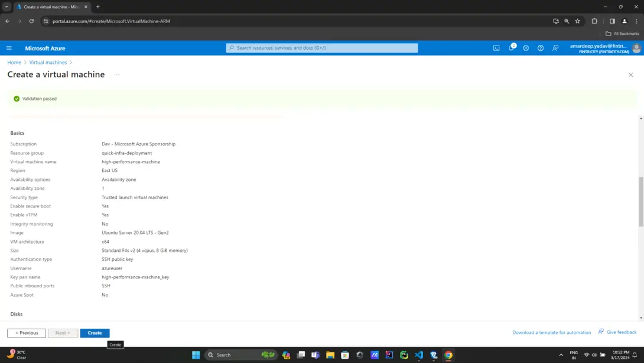Screen dimensions: 644x363
Task: View site information icon in address bar
Action: point(46,21)
